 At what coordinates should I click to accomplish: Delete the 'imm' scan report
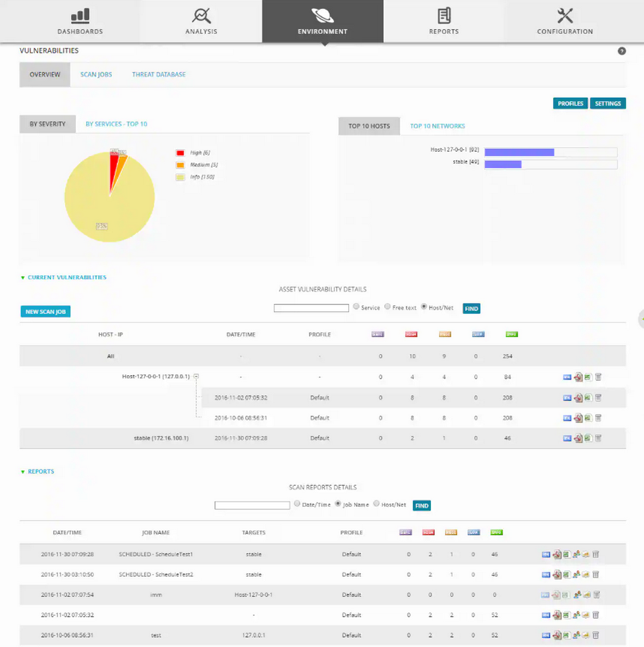[x=596, y=595]
